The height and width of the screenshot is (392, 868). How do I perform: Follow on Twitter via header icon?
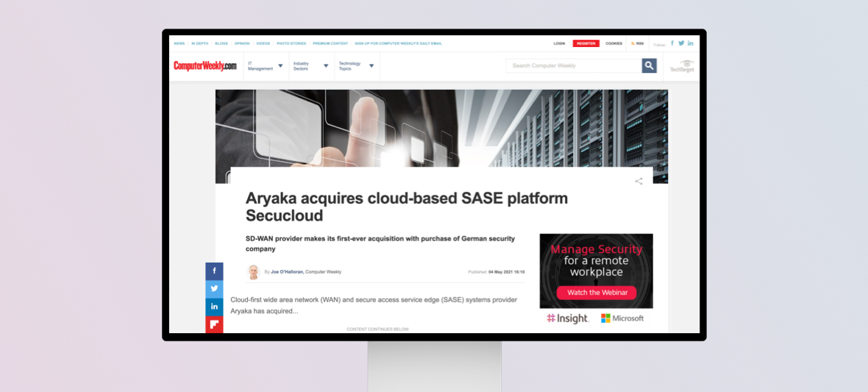681,43
